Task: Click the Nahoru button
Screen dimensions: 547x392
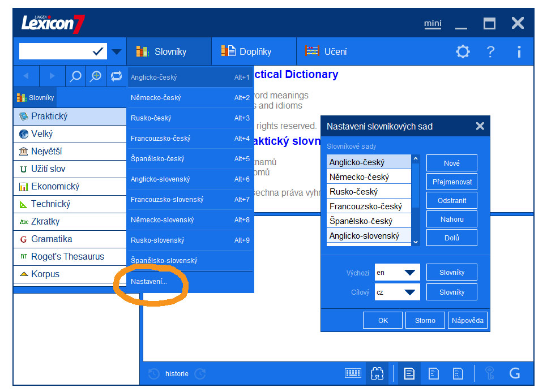Action: (x=452, y=219)
